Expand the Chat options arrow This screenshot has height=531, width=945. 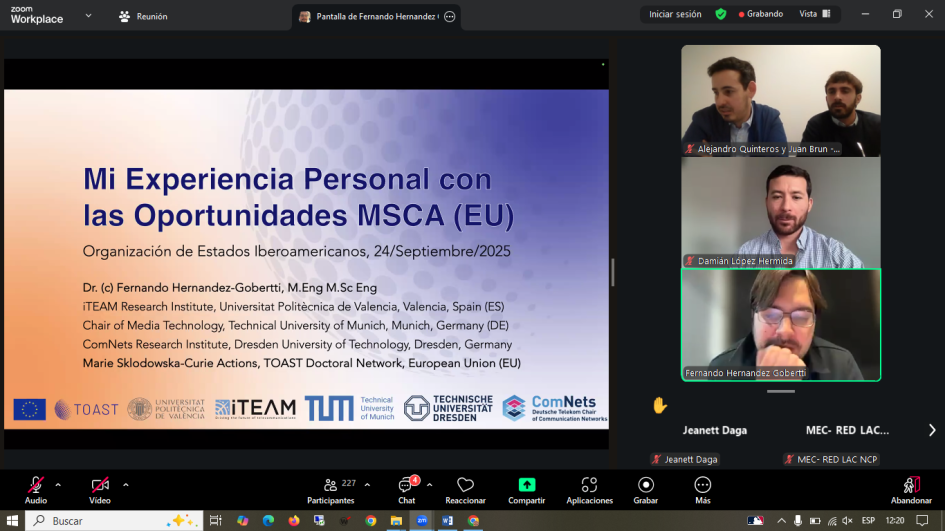[430, 484]
